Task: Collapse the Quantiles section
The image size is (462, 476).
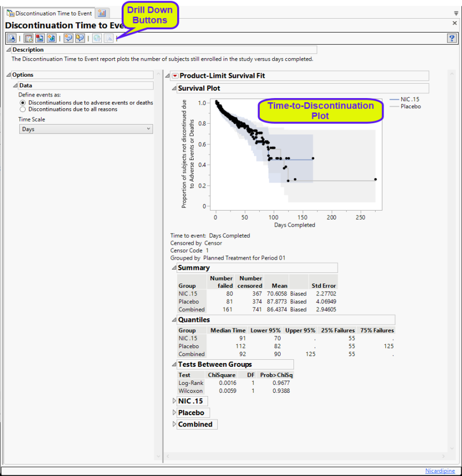Action: (x=174, y=320)
